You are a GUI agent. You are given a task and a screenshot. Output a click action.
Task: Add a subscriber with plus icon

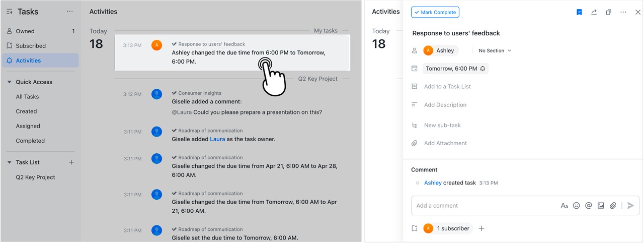tap(481, 228)
